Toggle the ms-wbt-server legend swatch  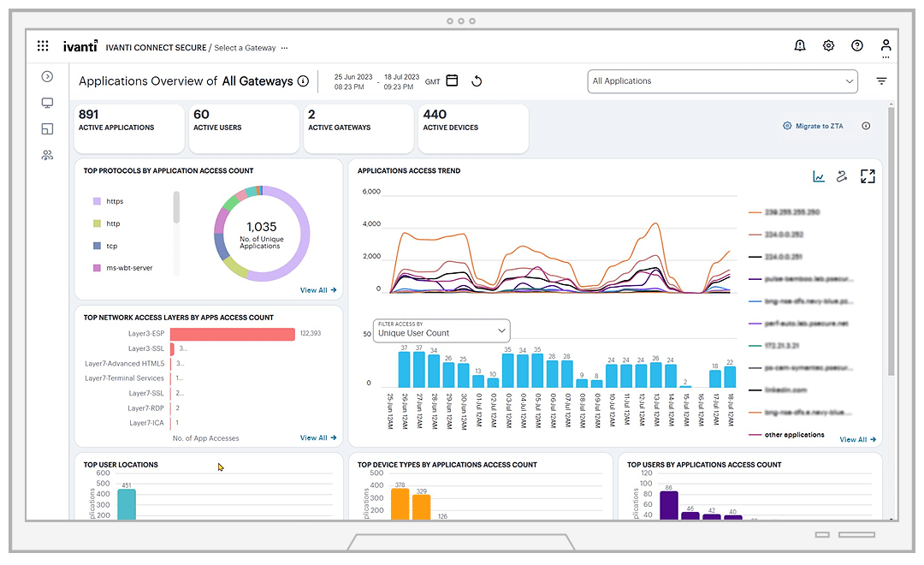click(98, 268)
